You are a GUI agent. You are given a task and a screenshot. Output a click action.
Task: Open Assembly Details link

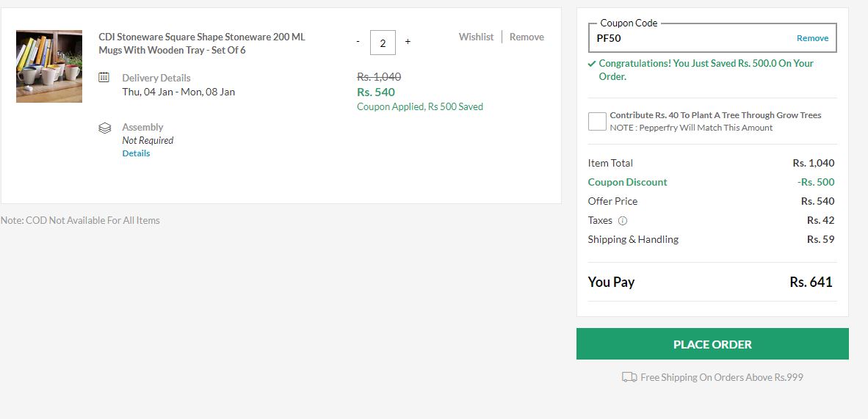point(136,153)
